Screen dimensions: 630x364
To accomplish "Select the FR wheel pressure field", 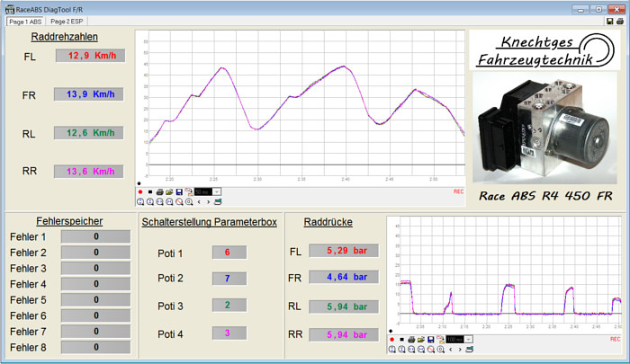I will [344, 277].
